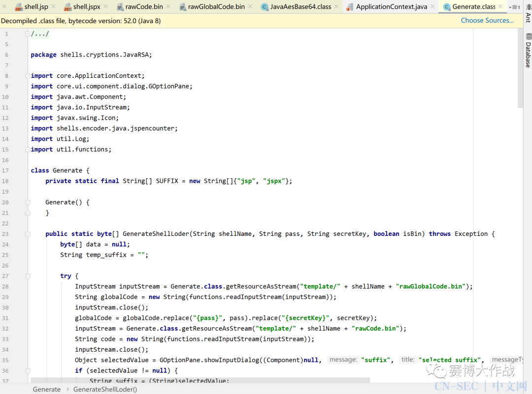Select the Generate breadcrumb
The width and height of the screenshot is (532, 394).
pyautogui.click(x=47, y=389)
